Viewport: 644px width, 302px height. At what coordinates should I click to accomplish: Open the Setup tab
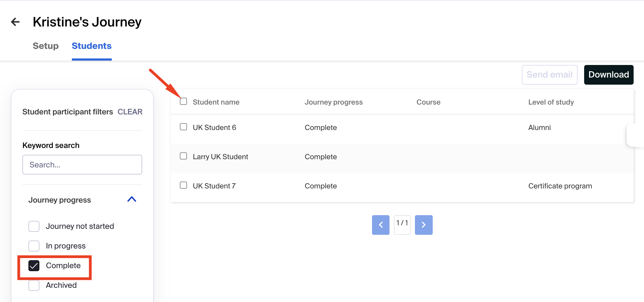point(46,46)
